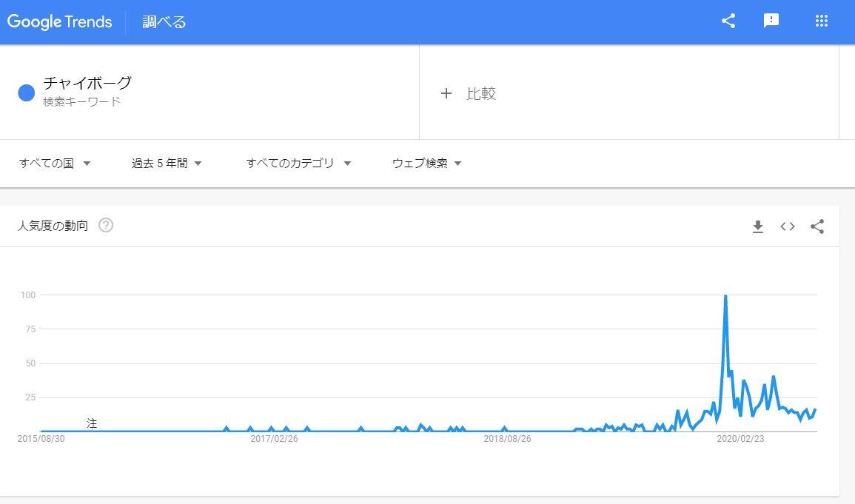Click the 比較 add comparison field
The width and height of the screenshot is (855, 504).
[x=481, y=93]
